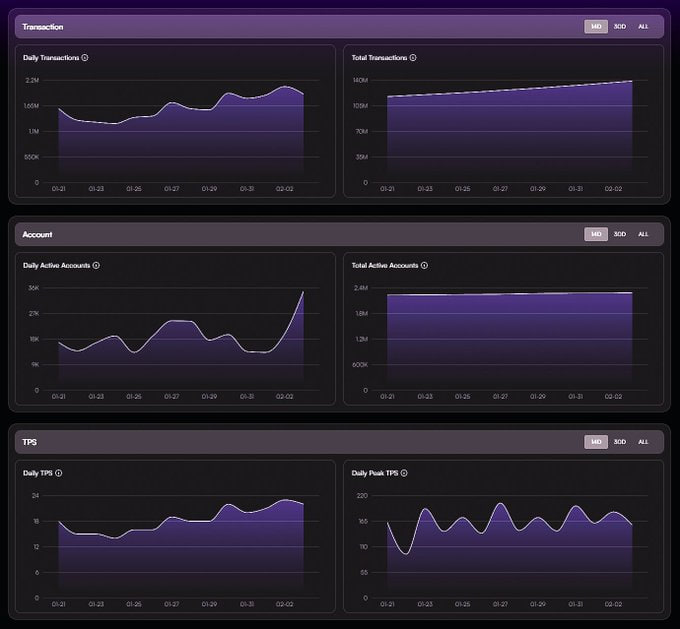Screen dimensions: 680x629
Task: Click info icon beside Total Transactions
Action: point(413,58)
